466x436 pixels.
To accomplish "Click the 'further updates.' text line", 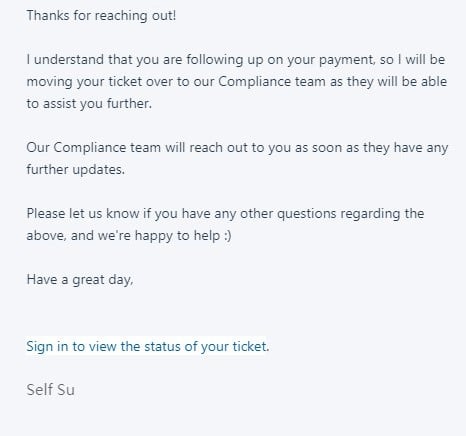I will coord(75,170).
